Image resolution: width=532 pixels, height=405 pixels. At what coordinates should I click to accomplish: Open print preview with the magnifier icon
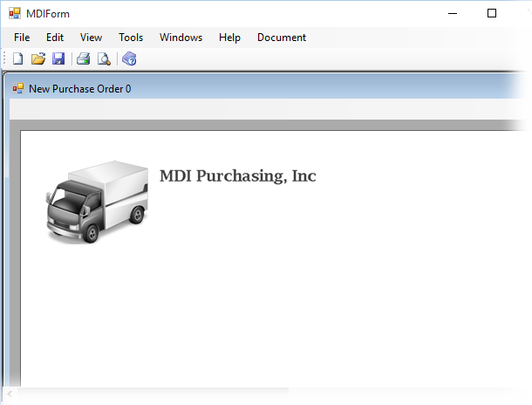coord(104,58)
